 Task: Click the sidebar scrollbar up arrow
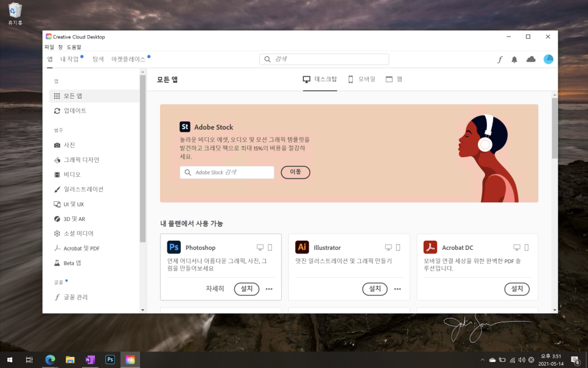(142, 72)
